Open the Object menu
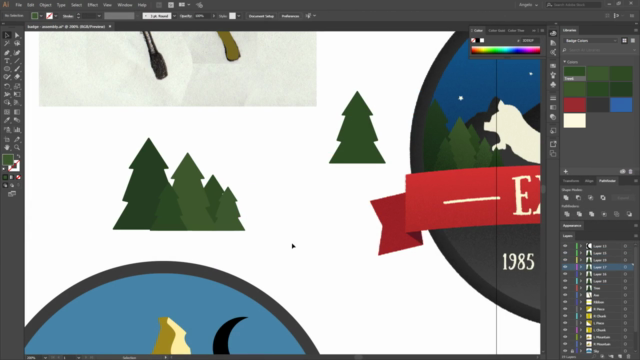The height and width of the screenshot is (360, 640). coord(45,5)
